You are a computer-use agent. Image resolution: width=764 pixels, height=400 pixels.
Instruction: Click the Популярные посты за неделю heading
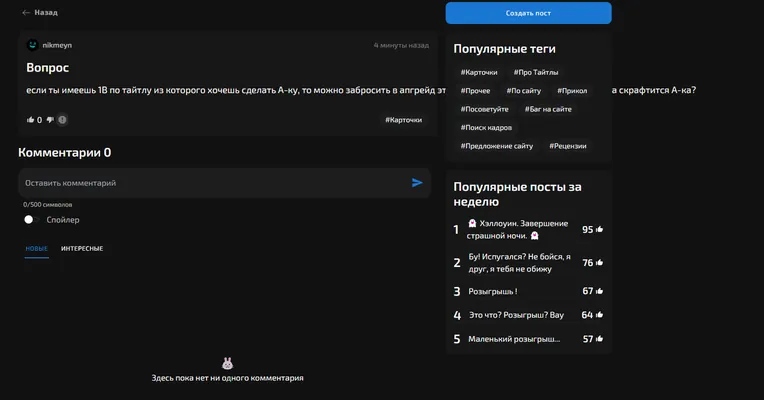[517, 194]
